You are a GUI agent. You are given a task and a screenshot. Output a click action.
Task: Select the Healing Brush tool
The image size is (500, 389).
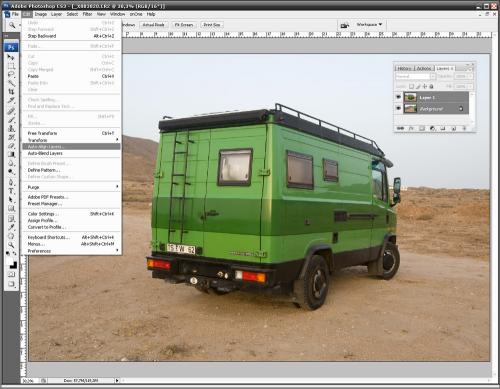[11, 111]
